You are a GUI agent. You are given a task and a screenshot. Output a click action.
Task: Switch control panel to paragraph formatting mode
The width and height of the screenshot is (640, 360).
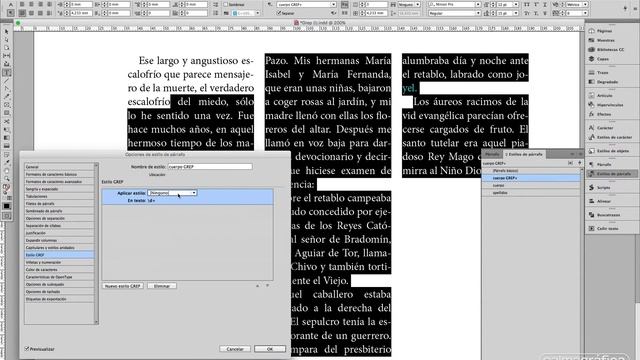11,13
